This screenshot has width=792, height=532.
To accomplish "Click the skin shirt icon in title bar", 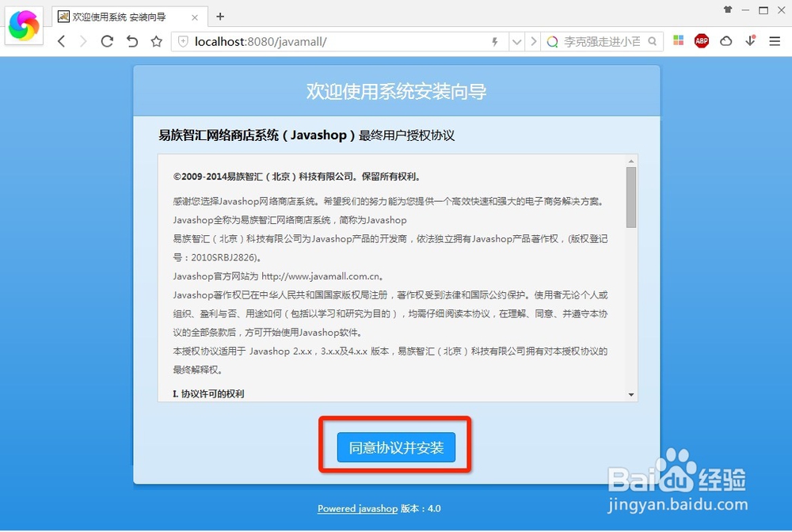I will [728, 9].
